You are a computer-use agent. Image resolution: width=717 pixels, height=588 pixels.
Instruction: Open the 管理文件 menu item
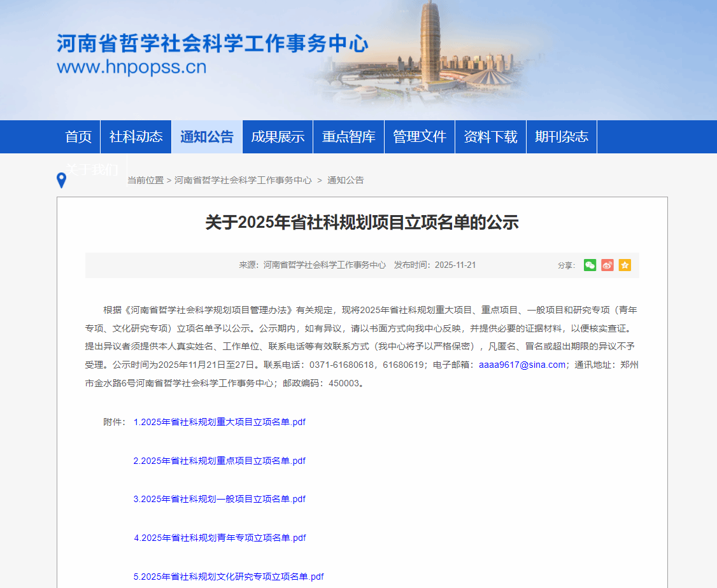coord(420,137)
